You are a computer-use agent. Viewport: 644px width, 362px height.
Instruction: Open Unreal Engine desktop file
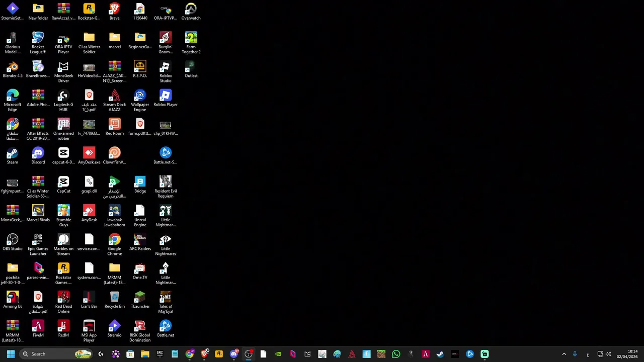tap(140, 216)
